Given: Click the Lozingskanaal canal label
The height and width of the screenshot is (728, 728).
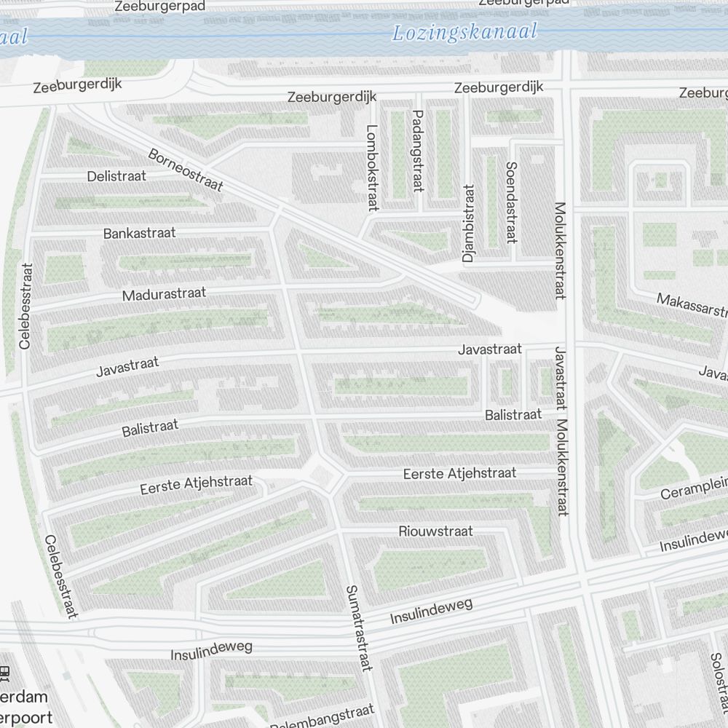Looking at the screenshot, I should pyautogui.click(x=464, y=33).
